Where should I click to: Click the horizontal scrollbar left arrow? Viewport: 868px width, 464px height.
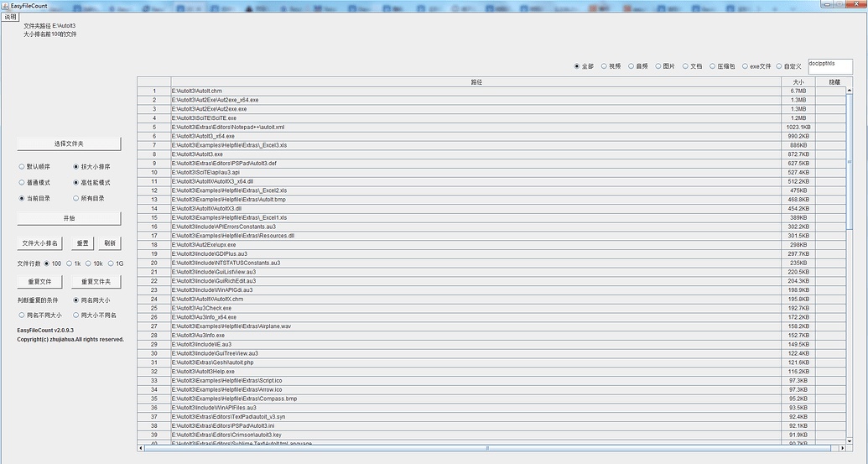[x=141, y=448]
